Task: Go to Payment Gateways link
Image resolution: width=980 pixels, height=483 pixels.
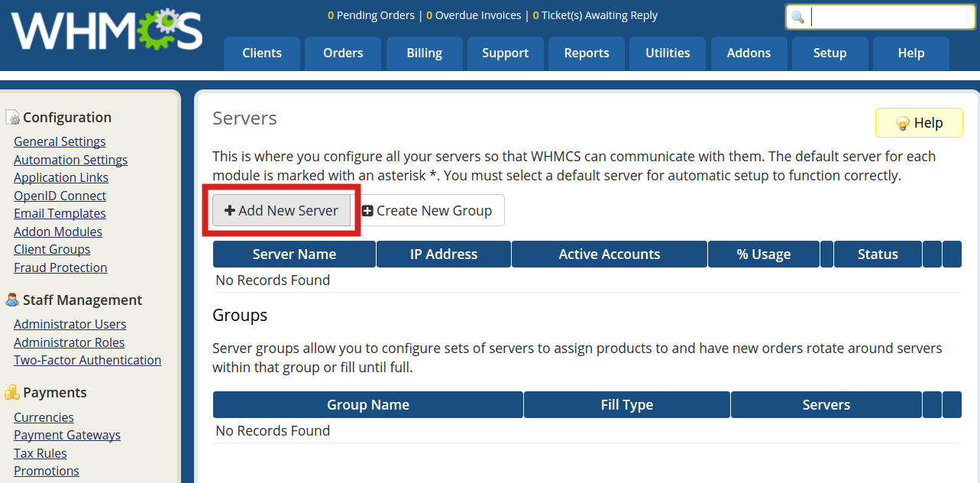Action: point(67,435)
